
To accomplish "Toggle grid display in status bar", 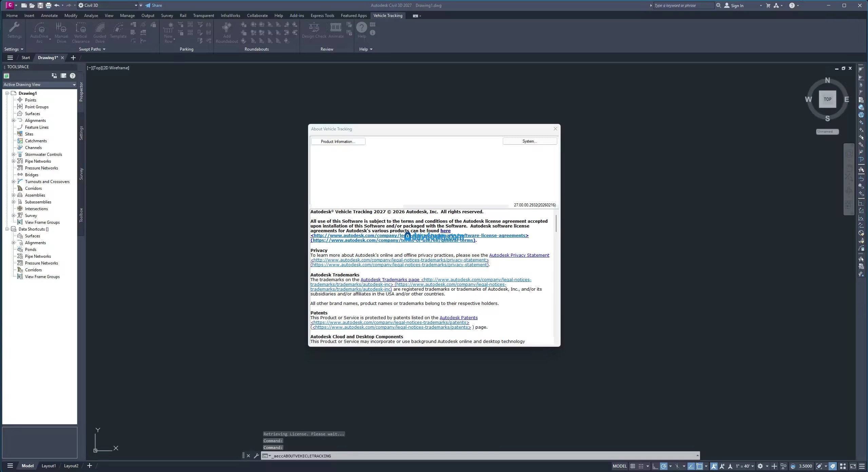I will tap(633, 466).
